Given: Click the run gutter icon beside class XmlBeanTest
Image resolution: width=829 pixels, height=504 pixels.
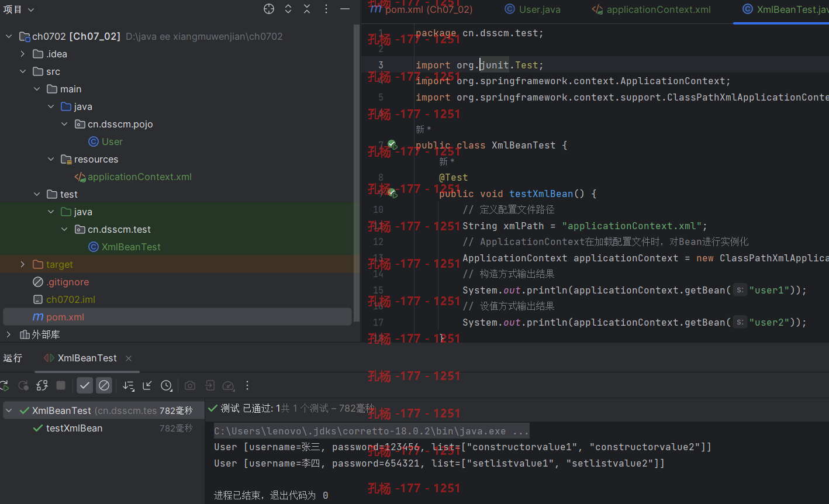Looking at the screenshot, I should tap(392, 145).
